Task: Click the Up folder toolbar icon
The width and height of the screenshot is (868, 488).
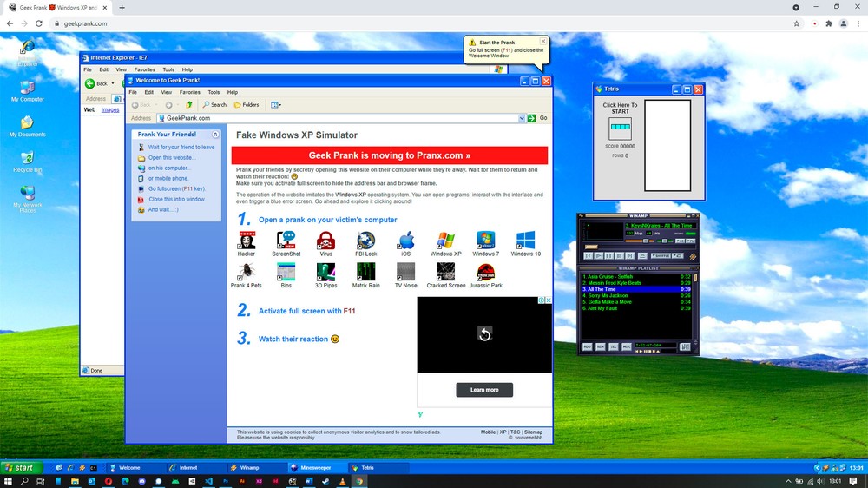Action: click(x=188, y=105)
